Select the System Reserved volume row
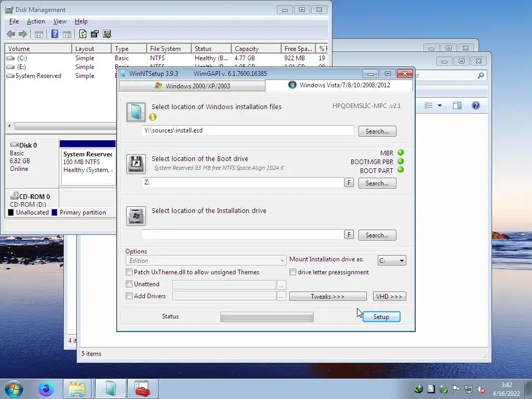Image resolution: width=532 pixels, height=399 pixels. (x=61, y=76)
